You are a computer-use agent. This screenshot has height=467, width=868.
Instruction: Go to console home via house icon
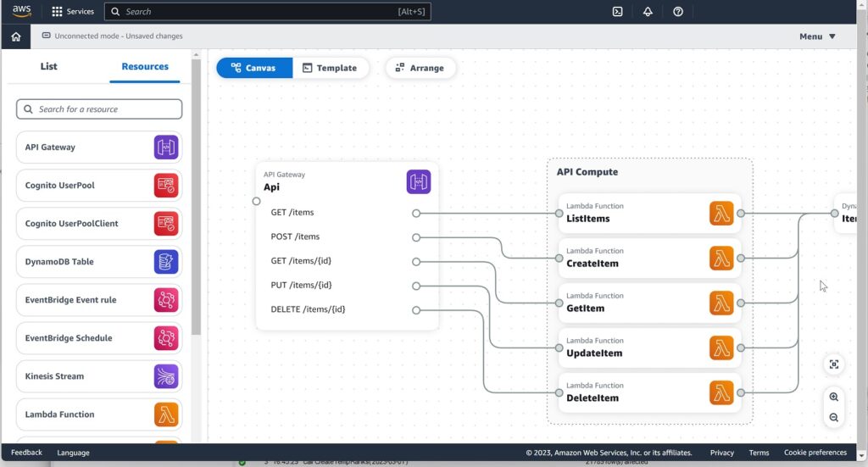pos(16,36)
